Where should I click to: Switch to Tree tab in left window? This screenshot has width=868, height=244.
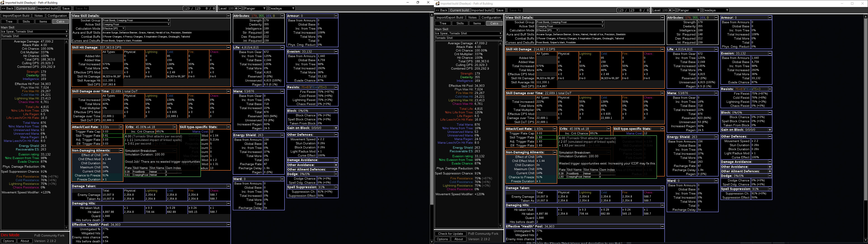point(9,21)
